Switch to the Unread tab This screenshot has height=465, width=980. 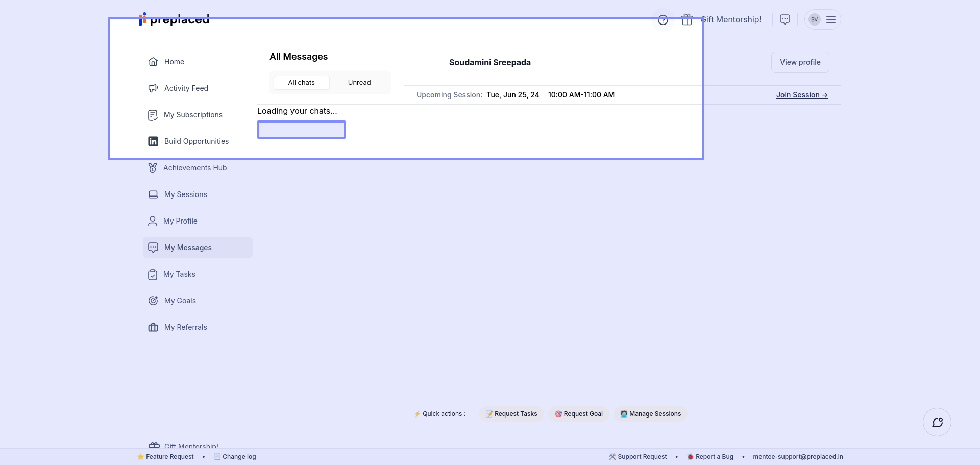click(x=359, y=83)
